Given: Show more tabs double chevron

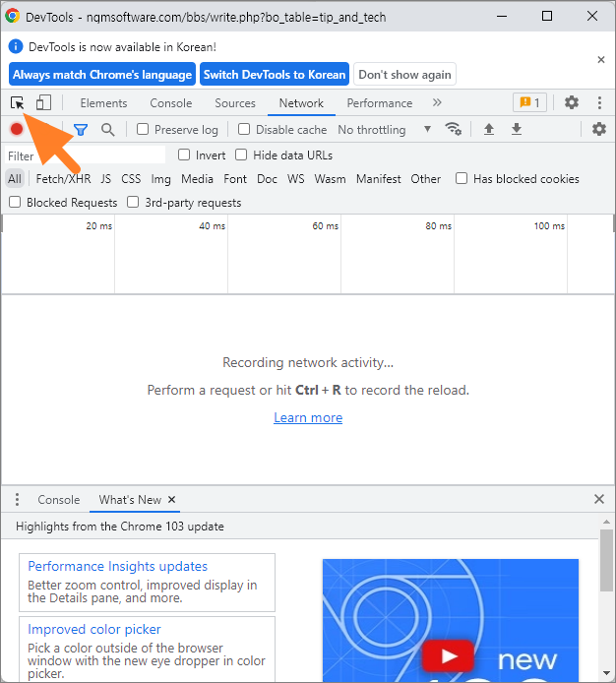Looking at the screenshot, I should (437, 102).
